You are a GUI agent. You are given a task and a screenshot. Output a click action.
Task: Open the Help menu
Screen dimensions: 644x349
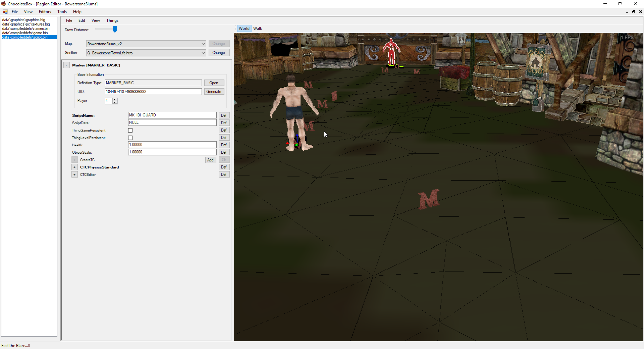pyautogui.click(x=77, y=12)
